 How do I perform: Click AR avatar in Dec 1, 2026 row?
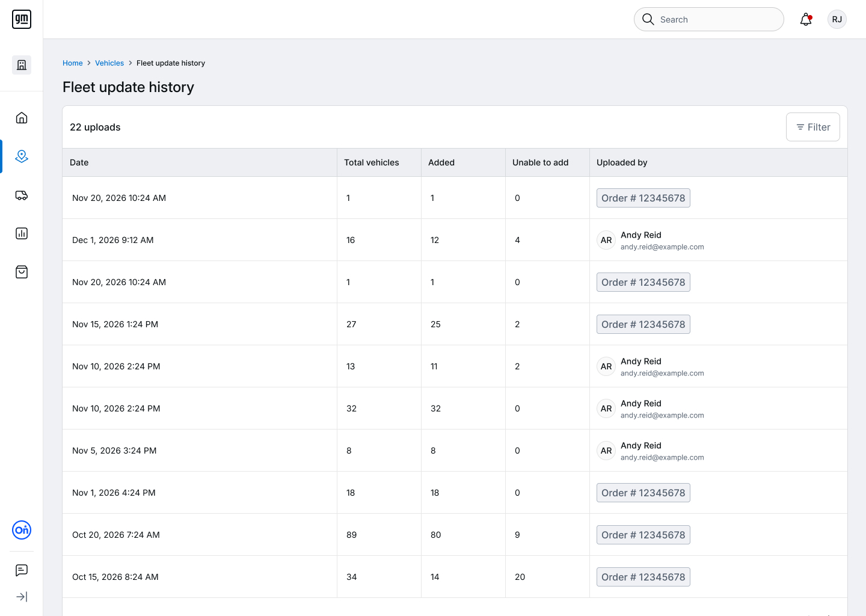[606, 240]
